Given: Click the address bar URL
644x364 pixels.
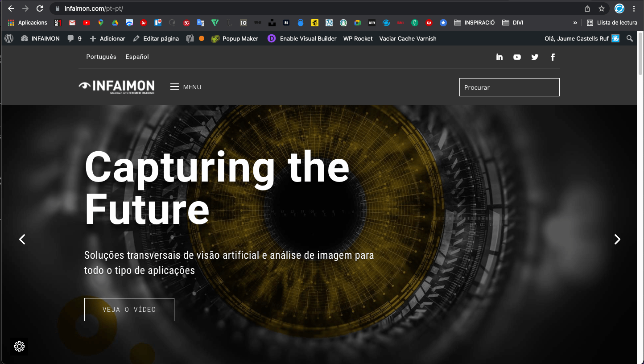Looking at the screenshot, I should 94,8.
